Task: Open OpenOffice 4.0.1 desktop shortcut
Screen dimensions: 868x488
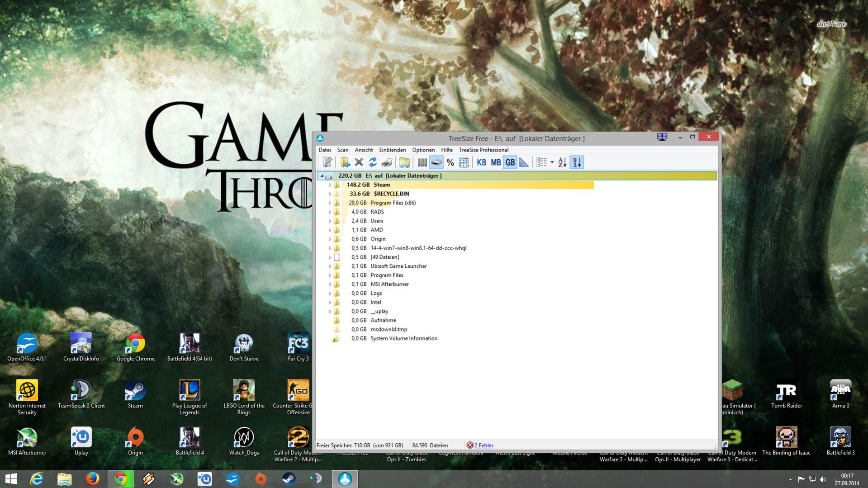Action: pos(27,348)
